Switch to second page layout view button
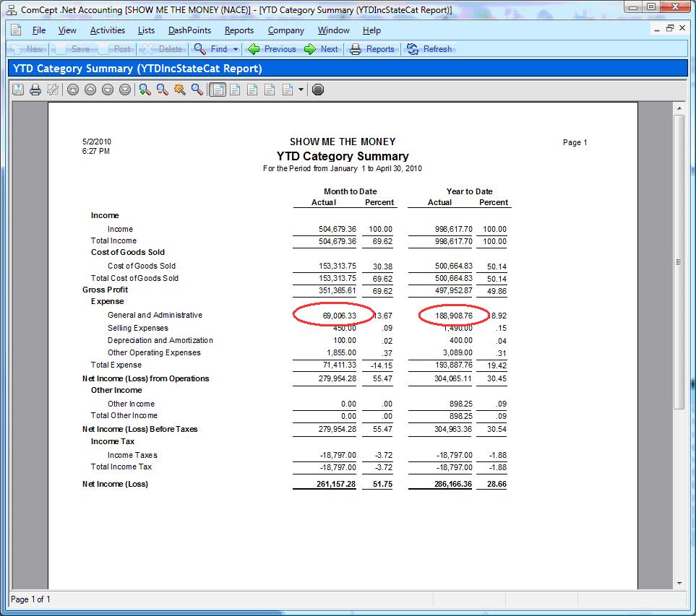696x616 pixels. coord(234,90)
